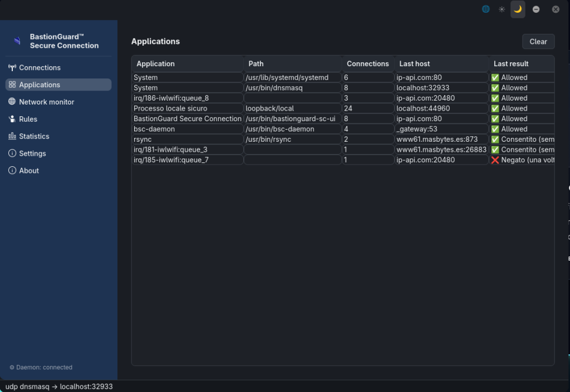Open the Network monitor page
Screen dimensions: 570x392
pos(58,102)
